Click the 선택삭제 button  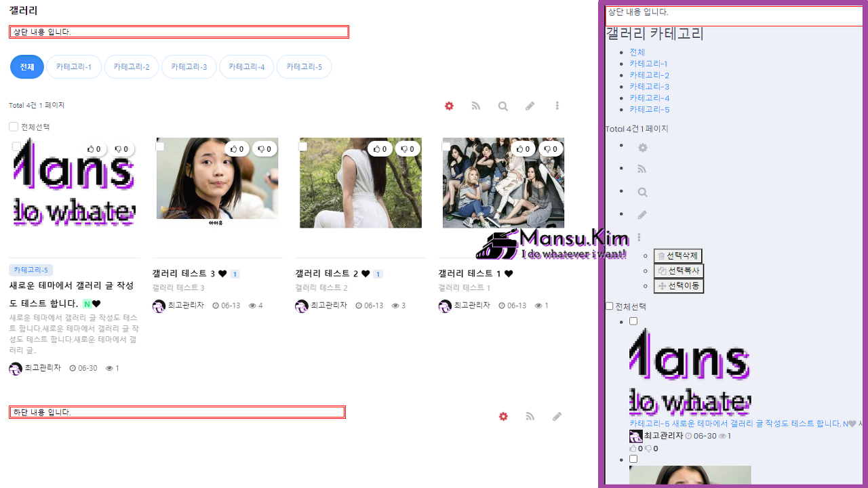[677, 256]
